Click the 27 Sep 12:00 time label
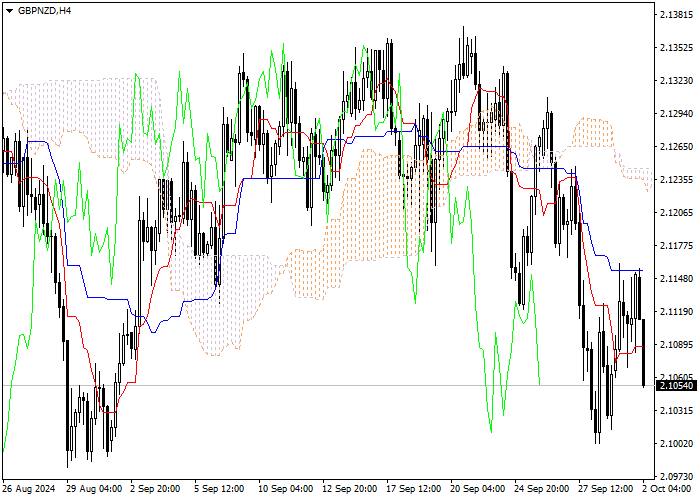The width and height of the screenshot is (700, 500). click(x=605, y=489)
